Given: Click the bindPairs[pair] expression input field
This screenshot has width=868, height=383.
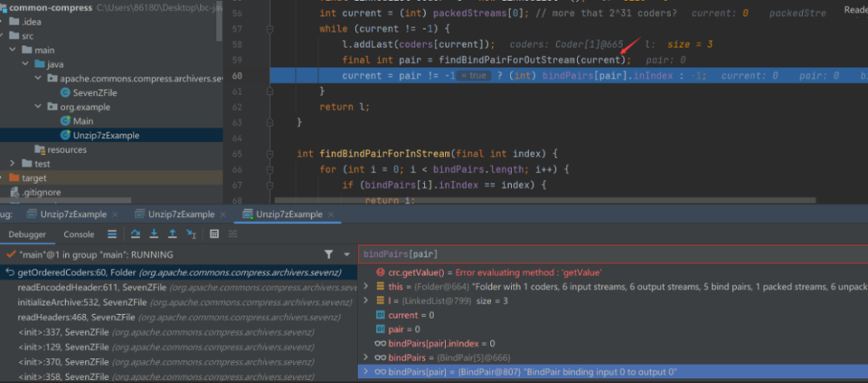Looking at the screenshot, I should (x=563, y=254).
